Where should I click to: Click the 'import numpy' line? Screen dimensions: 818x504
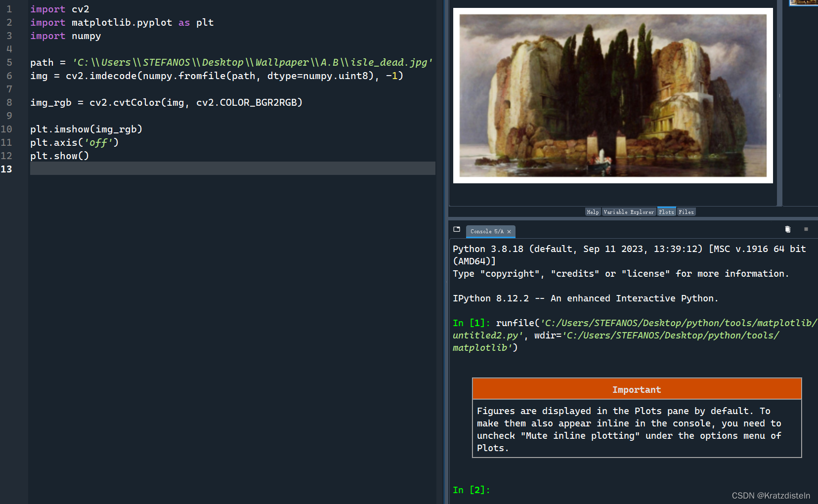[x=66, y=36]
